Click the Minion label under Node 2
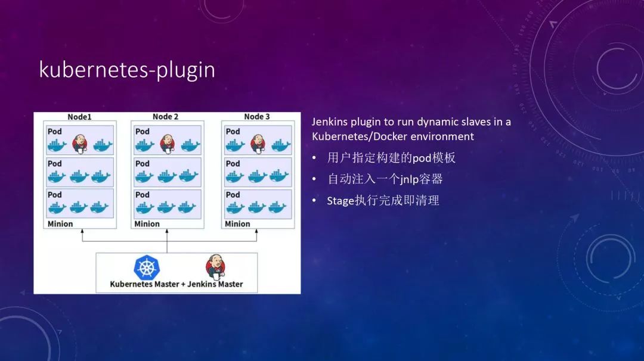644x361 pixels. (147, 224)
